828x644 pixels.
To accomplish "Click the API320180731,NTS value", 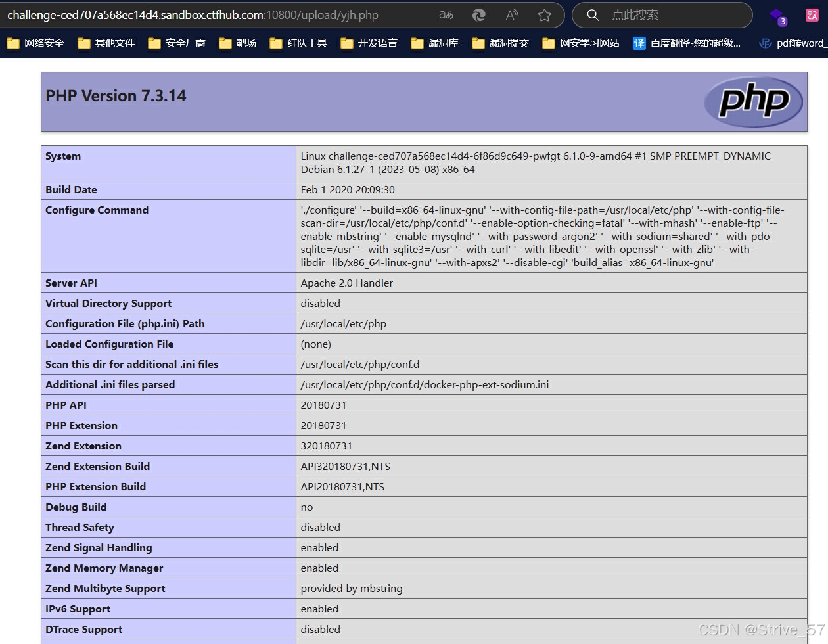I will coord(346,467).
